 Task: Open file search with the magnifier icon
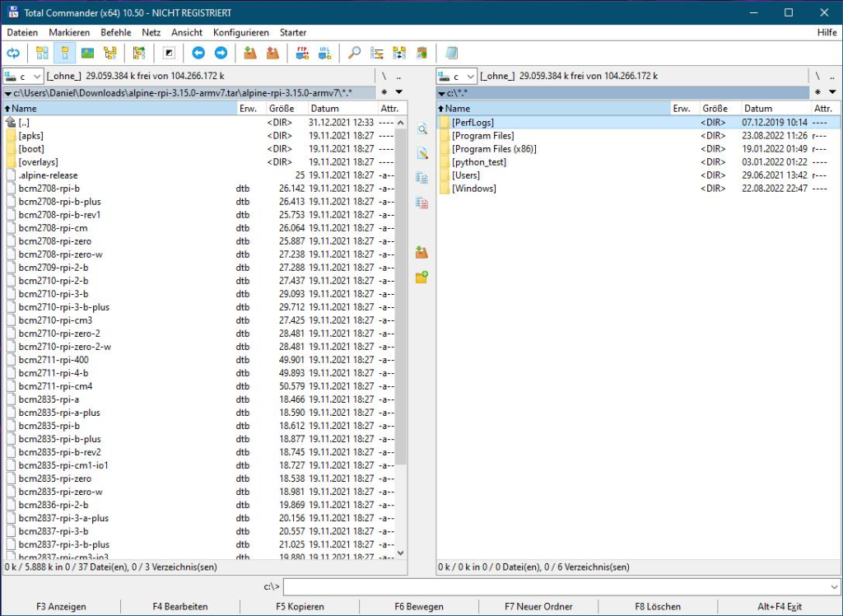354,53
